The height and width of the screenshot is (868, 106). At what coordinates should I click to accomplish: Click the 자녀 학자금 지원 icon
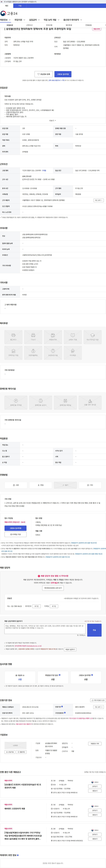coord(93,337)
